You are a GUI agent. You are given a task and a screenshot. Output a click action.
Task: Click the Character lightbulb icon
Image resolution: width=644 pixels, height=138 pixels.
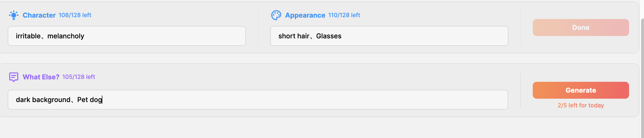pos(13,15)
